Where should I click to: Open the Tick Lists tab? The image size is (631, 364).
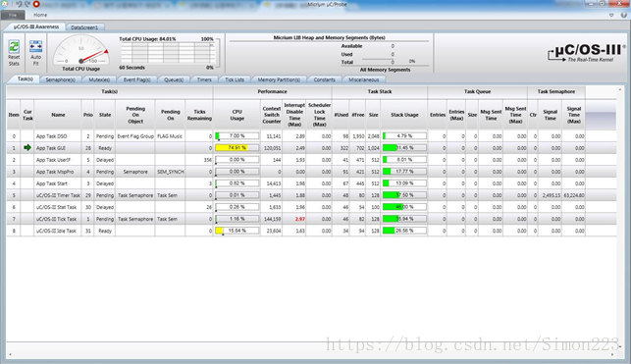coord(235,79)
